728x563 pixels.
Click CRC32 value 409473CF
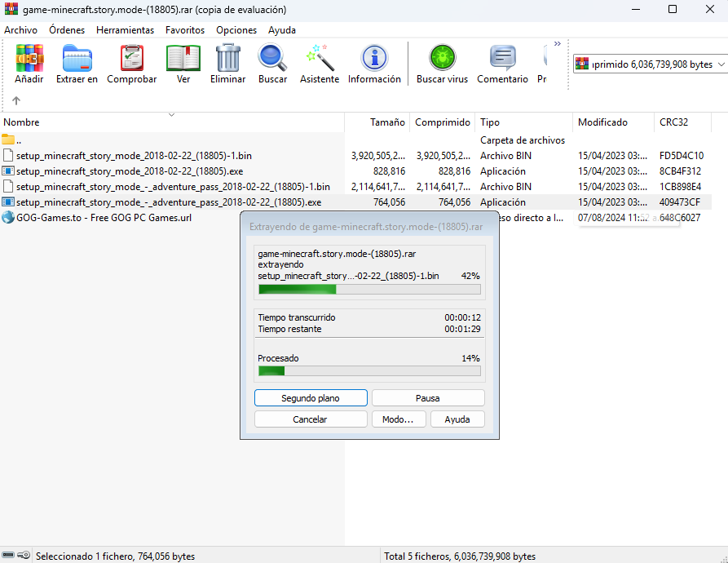coord(679,202)
